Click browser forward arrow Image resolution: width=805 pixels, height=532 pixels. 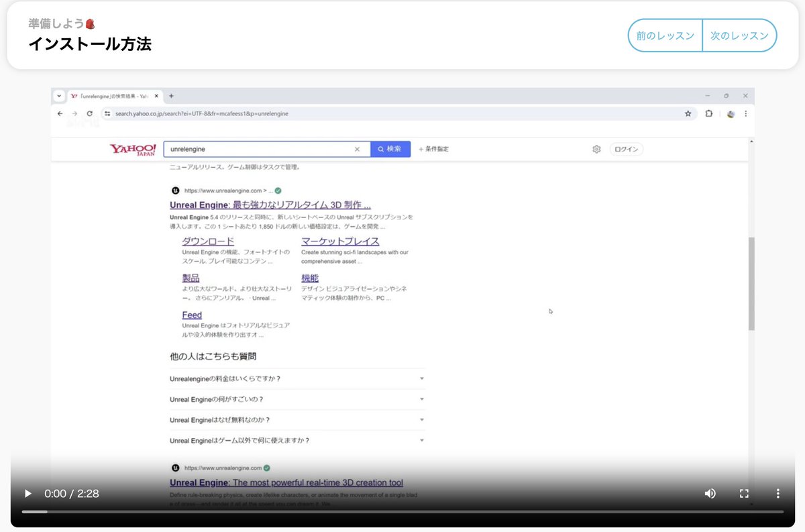point(75,113)
